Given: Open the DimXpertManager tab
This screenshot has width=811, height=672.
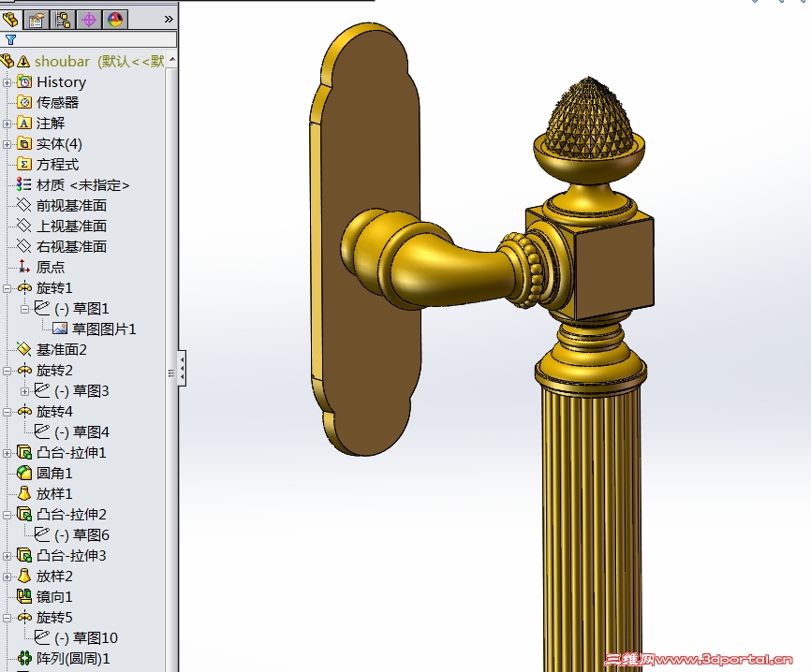Looking at the screenshot, I should click(89, 20).
